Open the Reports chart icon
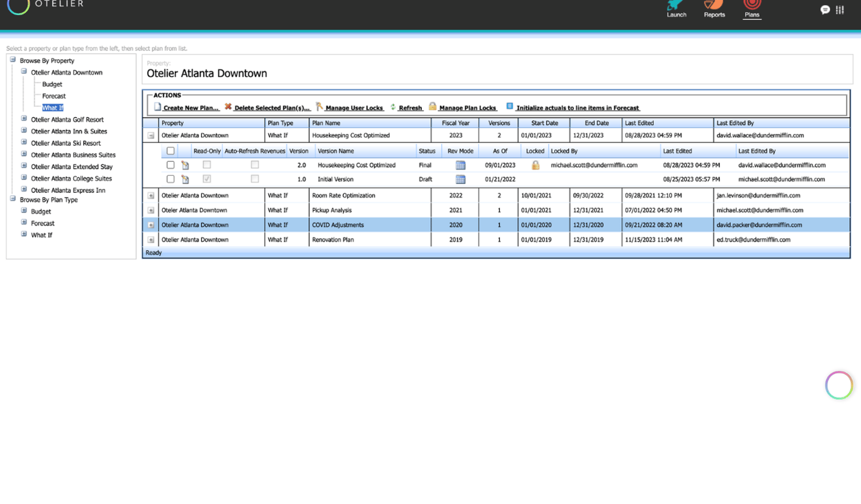The height and width of the screenshot is (504, 861). 714,5
